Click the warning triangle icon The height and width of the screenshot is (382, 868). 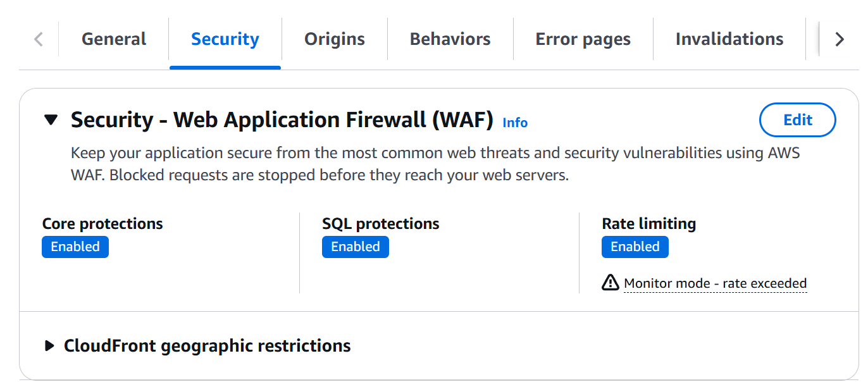(609, 283)
